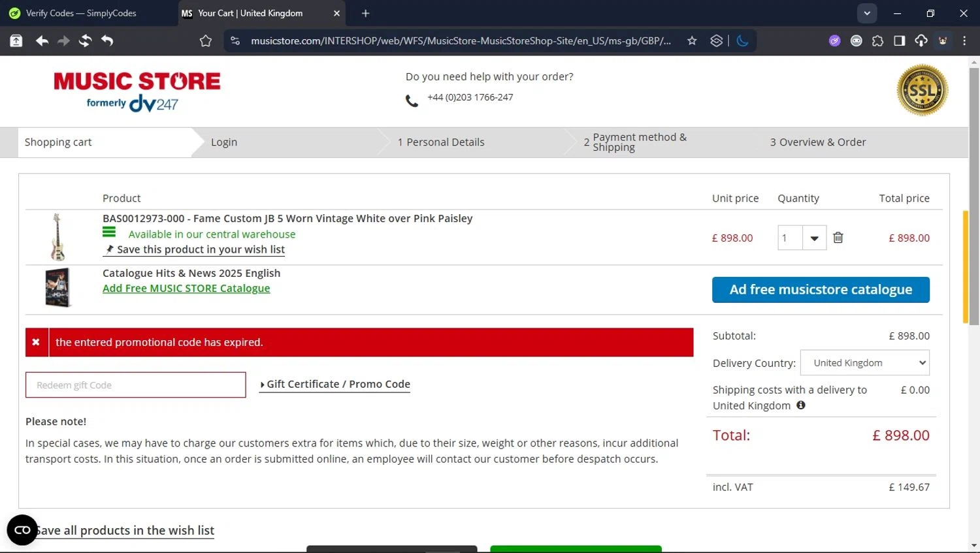Open the chat widget bubble

[22, 530]
